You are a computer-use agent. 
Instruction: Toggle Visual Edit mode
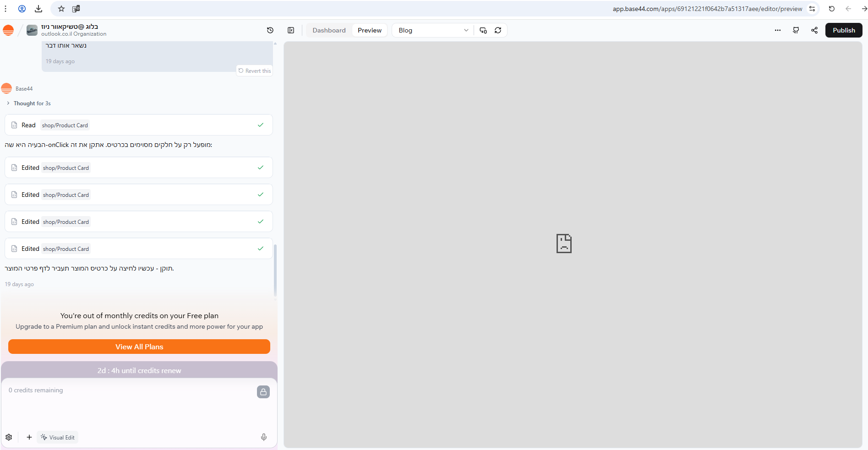point(58,437)
